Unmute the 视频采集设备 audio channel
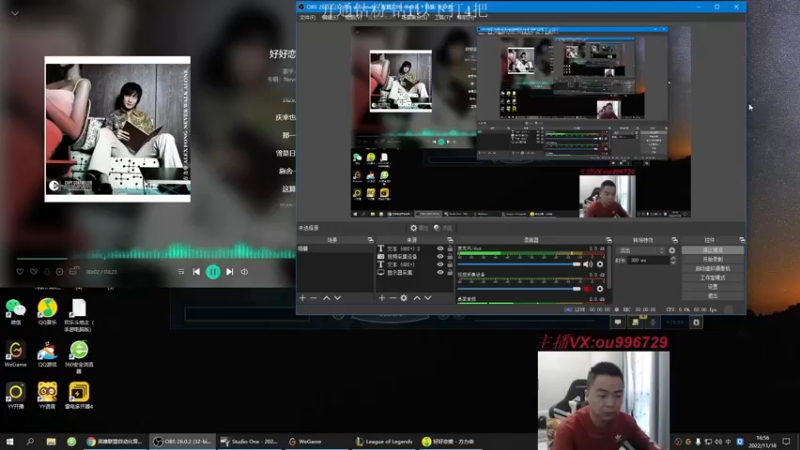Screen dimensions: 800x450 coord(588,289)
